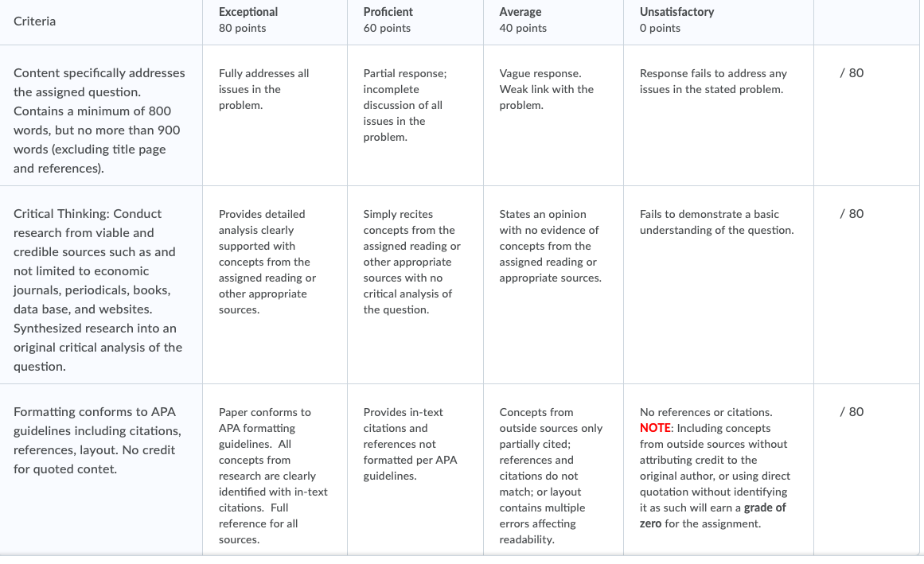This screenshot has height=564, width=924.
Task: Choose 'Fails to demonstrate a basic understanding' cell
Action: click(x=719, y=285)
